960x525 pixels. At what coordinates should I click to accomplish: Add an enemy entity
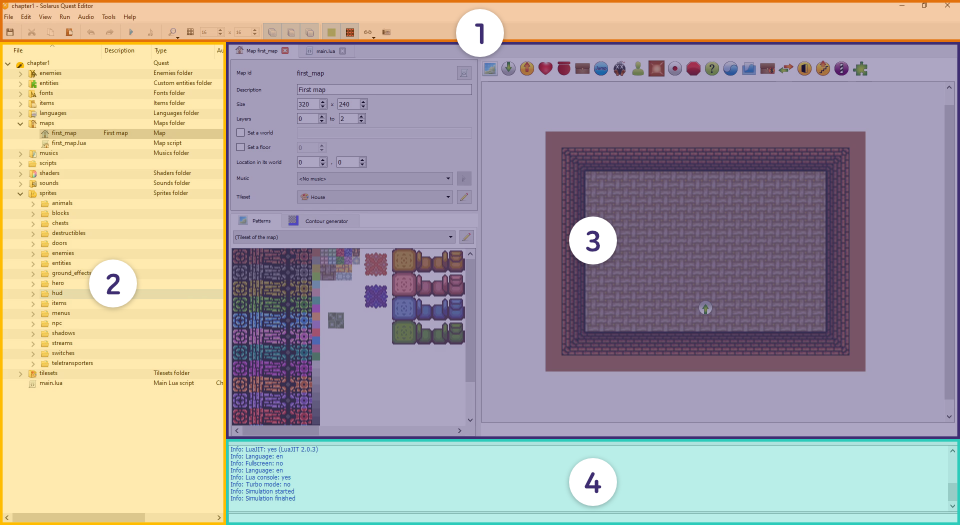click(620, 69)
